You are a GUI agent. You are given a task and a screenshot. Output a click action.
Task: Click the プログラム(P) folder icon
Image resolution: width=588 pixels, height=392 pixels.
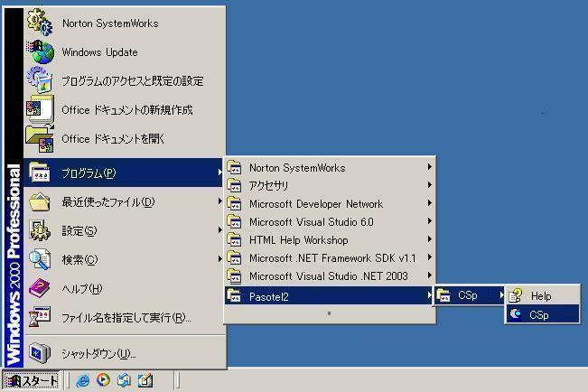click(40, 173)
